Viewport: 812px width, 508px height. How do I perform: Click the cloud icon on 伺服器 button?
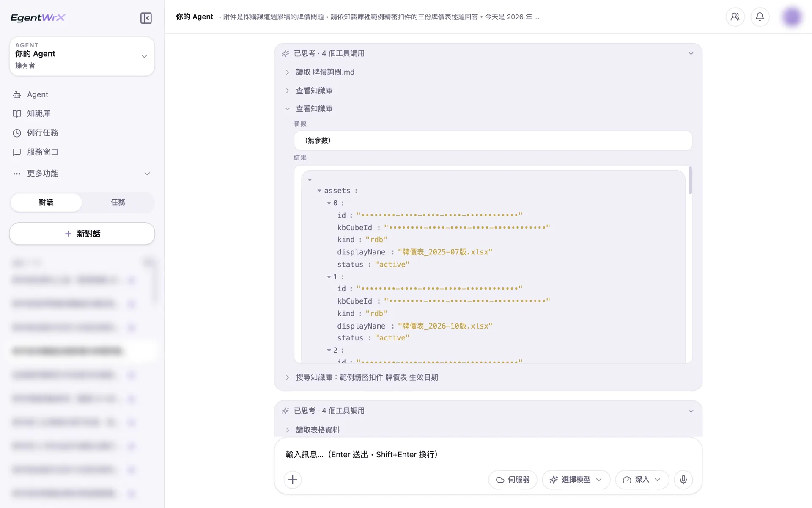[500, 480]
